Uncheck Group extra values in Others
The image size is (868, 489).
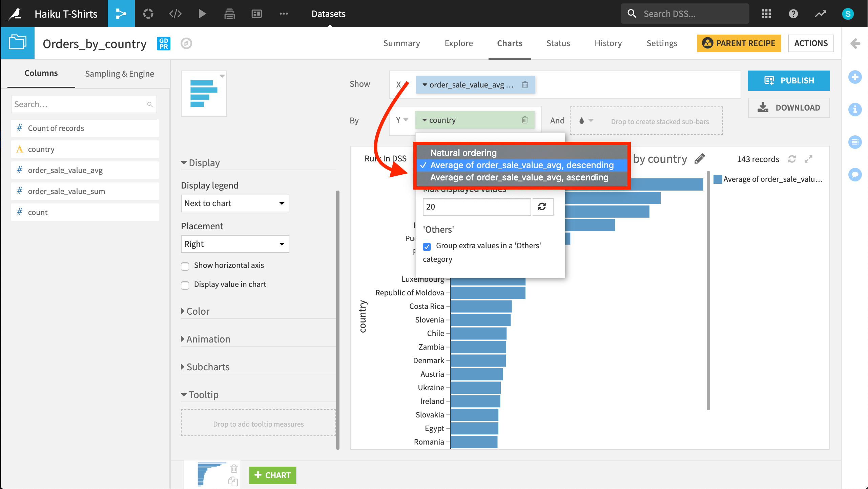click(x=427, y=247)
